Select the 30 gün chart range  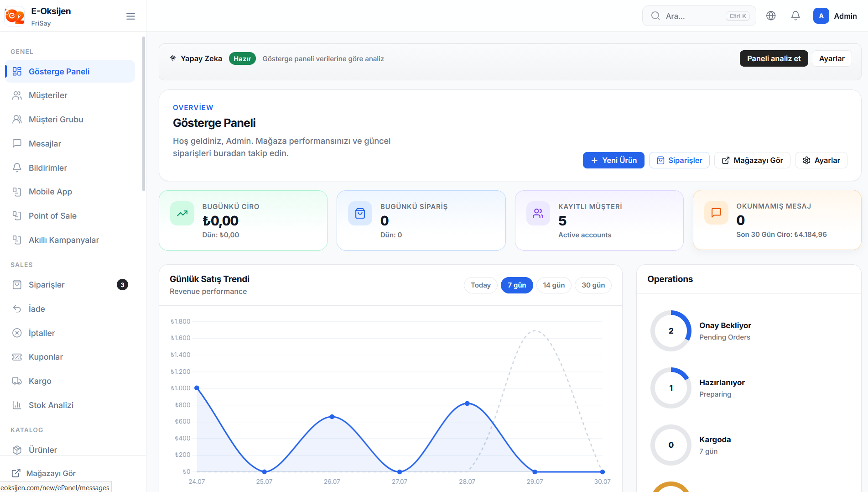pyautogui.click(x=593, y=285)
